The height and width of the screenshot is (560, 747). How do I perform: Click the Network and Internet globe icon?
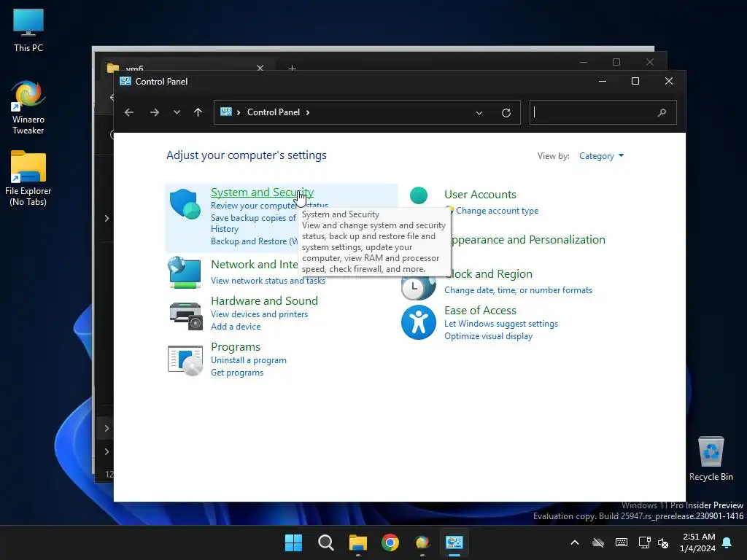[x=185, y=272]
